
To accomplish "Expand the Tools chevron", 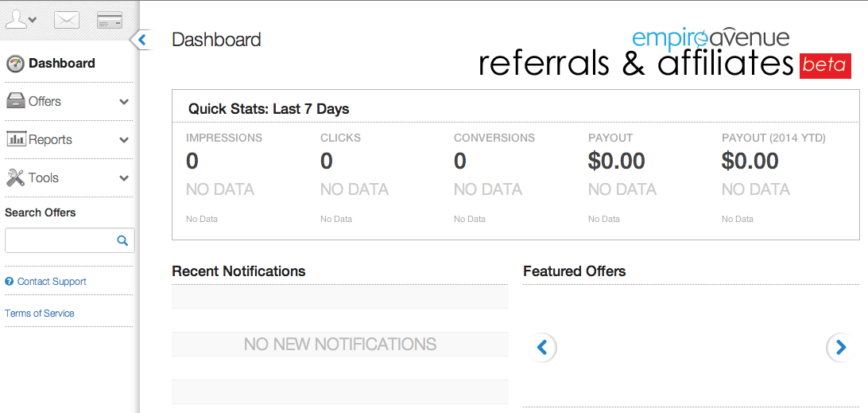I will pyautogui.click(x=124, y=178).
